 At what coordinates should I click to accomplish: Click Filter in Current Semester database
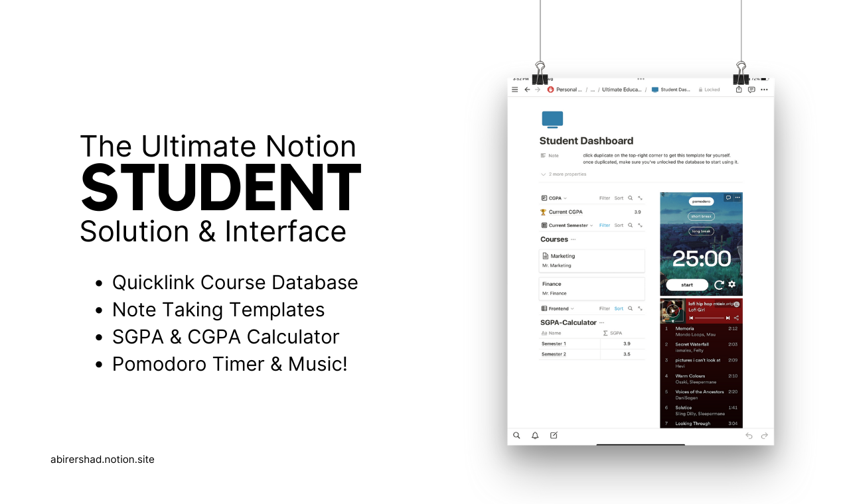click(x=605, y=225)
